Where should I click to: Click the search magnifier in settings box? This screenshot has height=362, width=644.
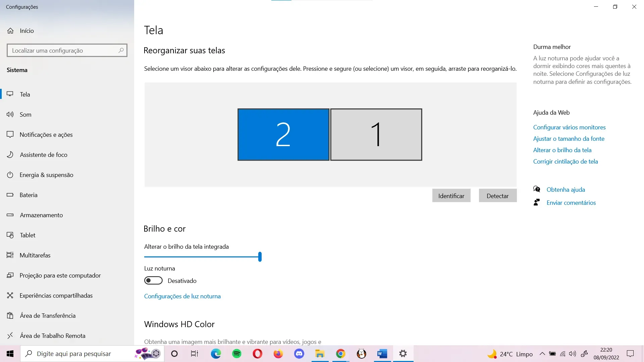coord(121,50)
